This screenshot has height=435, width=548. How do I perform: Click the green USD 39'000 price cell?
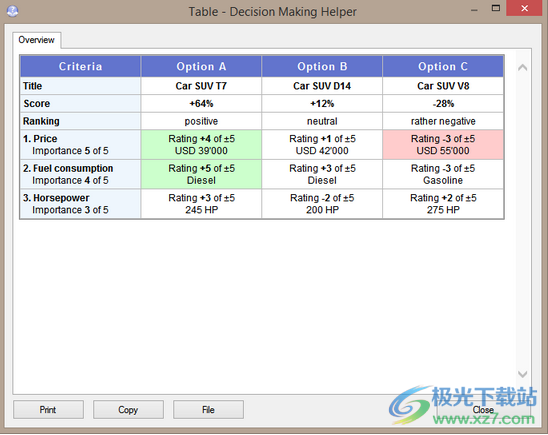click(x=201, y=145)
